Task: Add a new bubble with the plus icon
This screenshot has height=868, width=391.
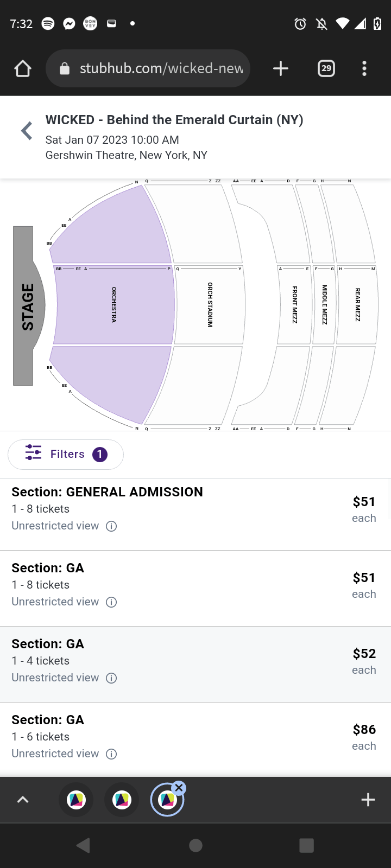Action: click(368, 799)
